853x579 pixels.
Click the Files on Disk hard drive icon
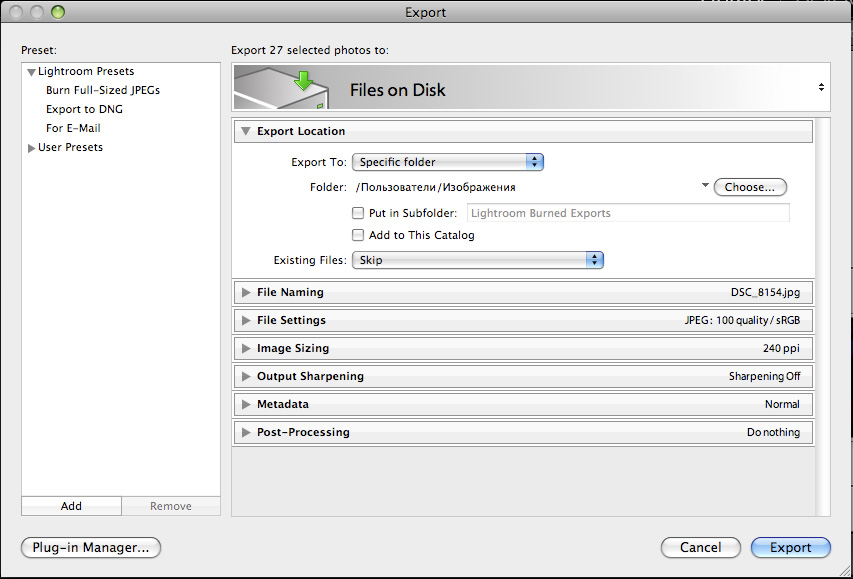click(281, 88)
